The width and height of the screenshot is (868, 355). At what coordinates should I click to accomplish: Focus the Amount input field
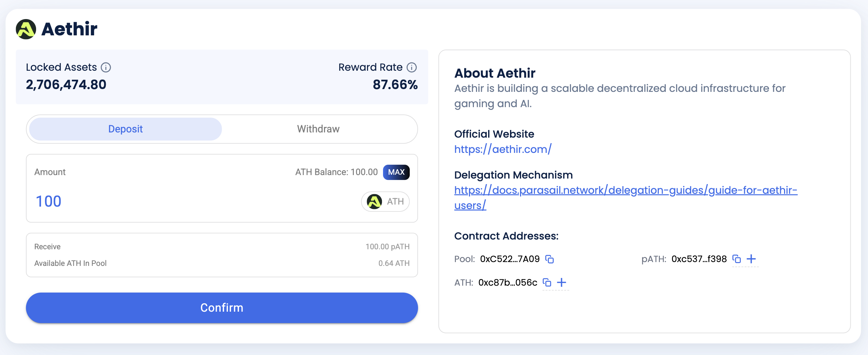pyautogui.click(x=194, y=201)
